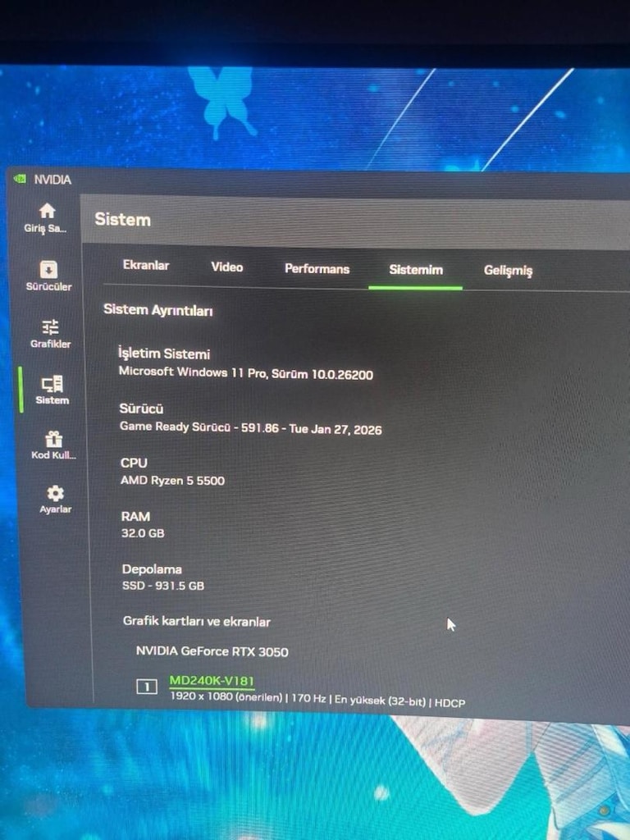Switch to the Video tab
The height and width of the screenshot is (840, 630).
coord(227,267)
